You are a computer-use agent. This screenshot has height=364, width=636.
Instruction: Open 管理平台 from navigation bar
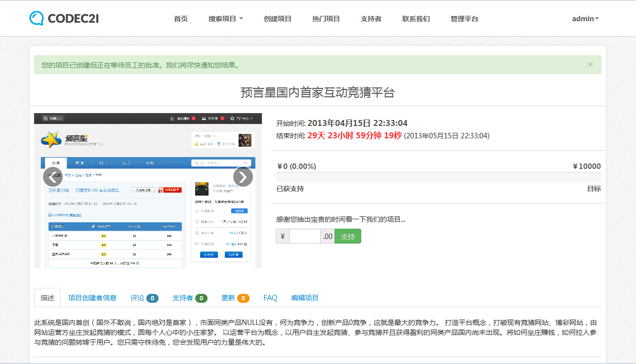tap(465, 19)
